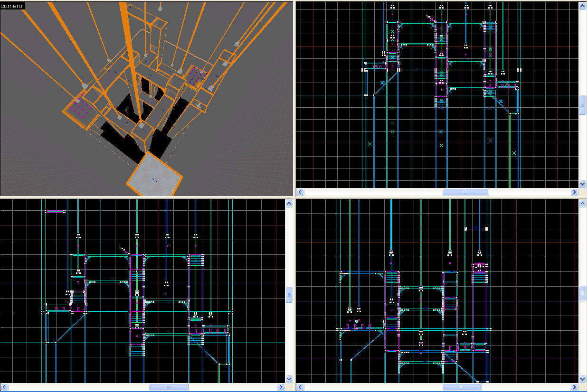Click left arrow of bottom-right viewport's horizontal scrollbar
The width and height of the screenshot is (587, 392).
(x=300, y=387)
